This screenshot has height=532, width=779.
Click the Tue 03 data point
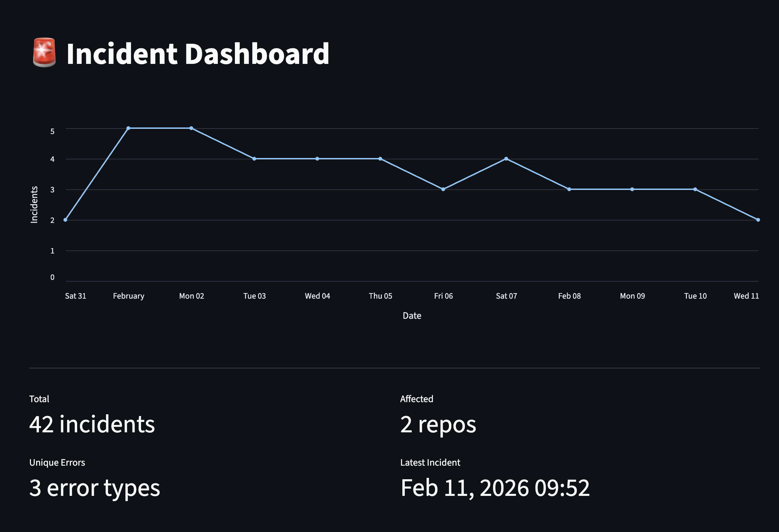tap(254, 159)
